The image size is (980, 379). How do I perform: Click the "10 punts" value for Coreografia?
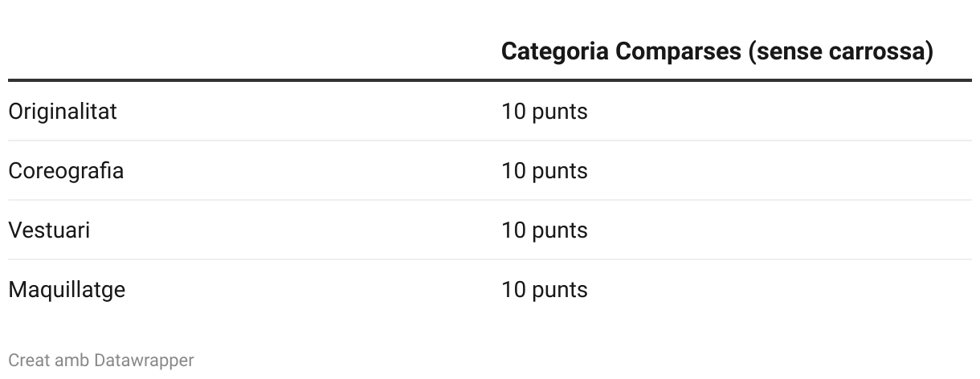click(545, 170)
